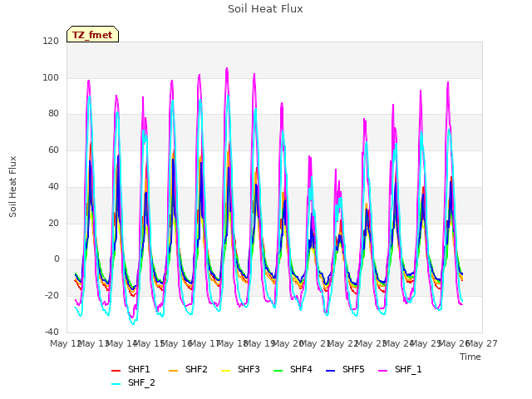This screenshot has height=399, width=532.
Task: Click the 0 y-axis tick label
Action: tap(57, 259)
